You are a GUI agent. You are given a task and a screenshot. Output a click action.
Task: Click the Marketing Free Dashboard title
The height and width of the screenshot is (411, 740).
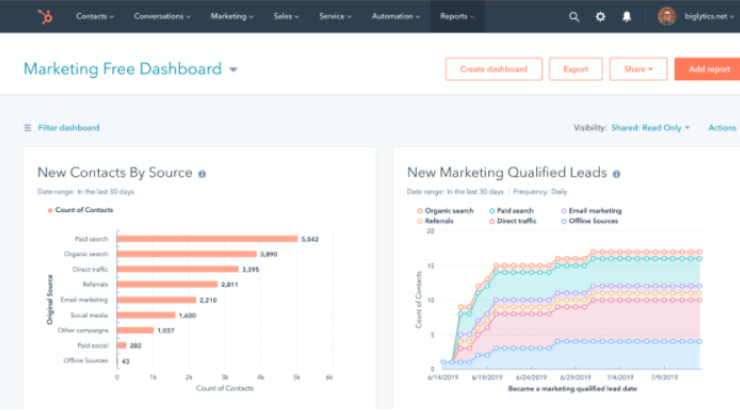123,69
